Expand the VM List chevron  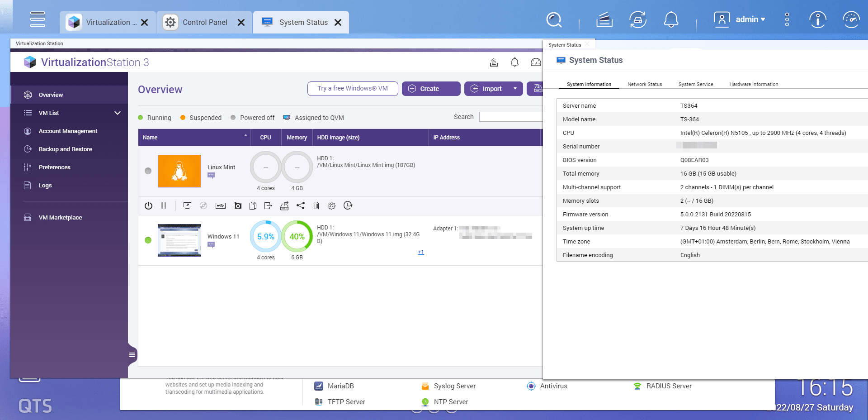pyautogui.click(x=118, y=113)
